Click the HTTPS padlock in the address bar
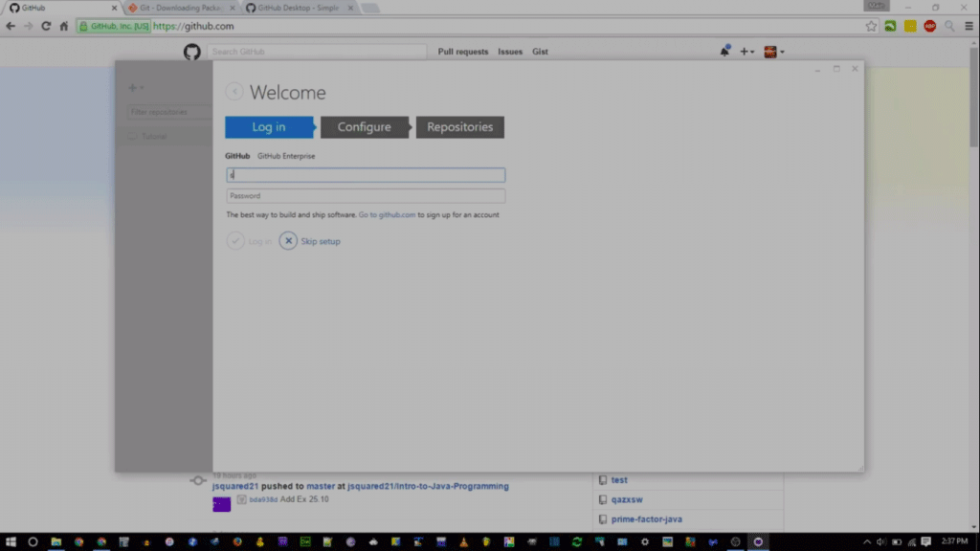Viewport: 980px width, 551px height. tap(83, 26)
